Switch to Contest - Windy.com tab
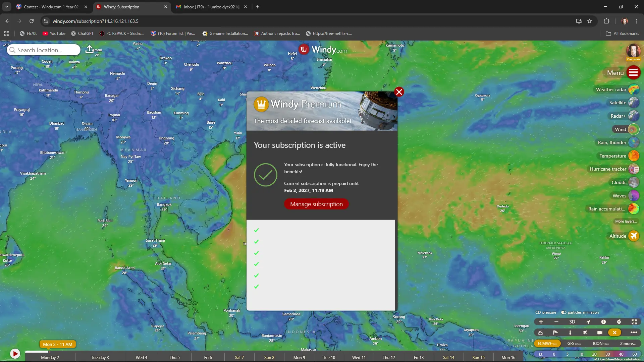 [x=51, y=7]
